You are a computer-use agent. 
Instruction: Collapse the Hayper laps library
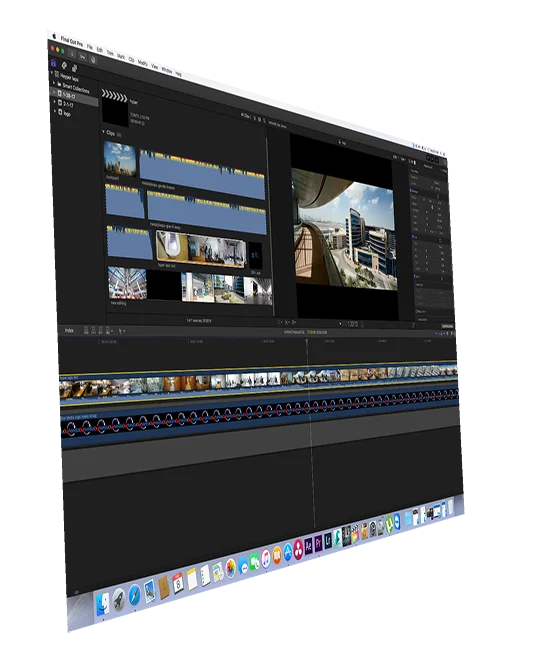52,73
